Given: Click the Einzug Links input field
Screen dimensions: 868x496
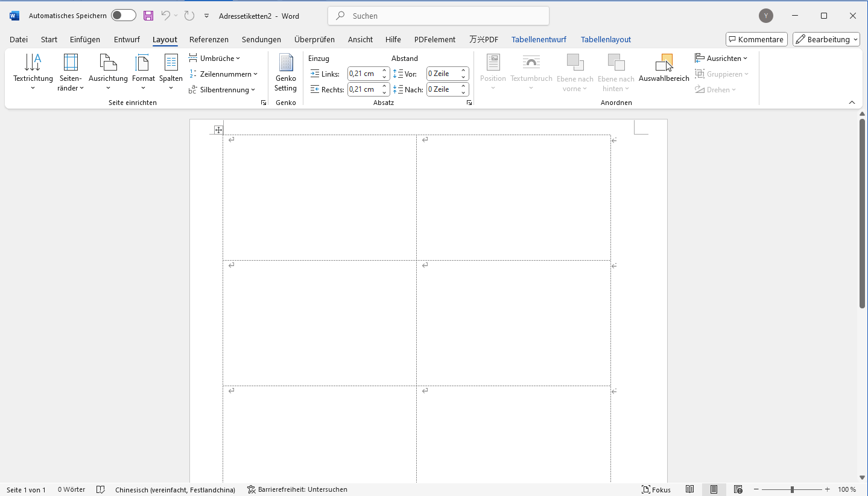Looking at the screenshot, I should [x=364, y=74].
